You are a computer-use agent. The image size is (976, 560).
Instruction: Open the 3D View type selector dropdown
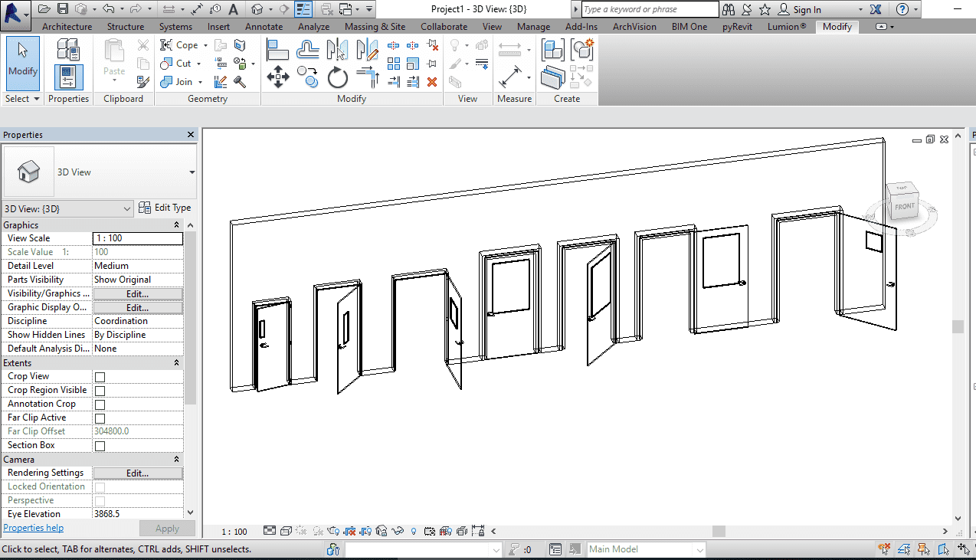pos(192,172)
